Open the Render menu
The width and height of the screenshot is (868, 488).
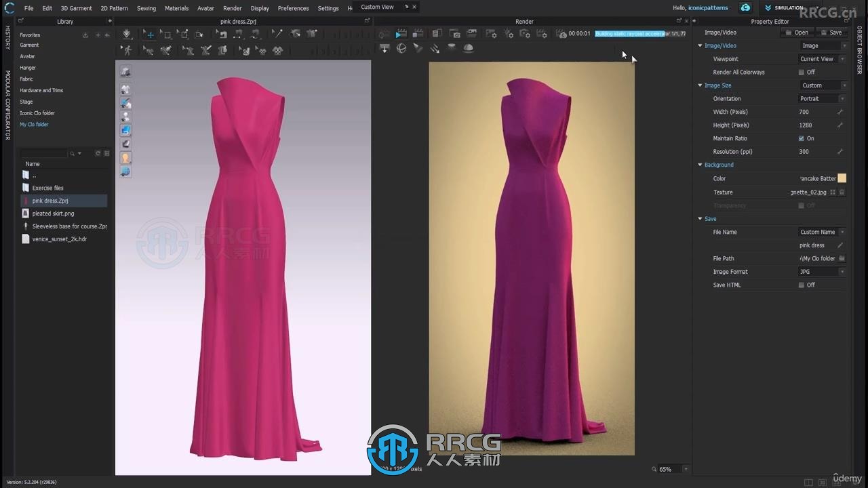click(232, 8)
